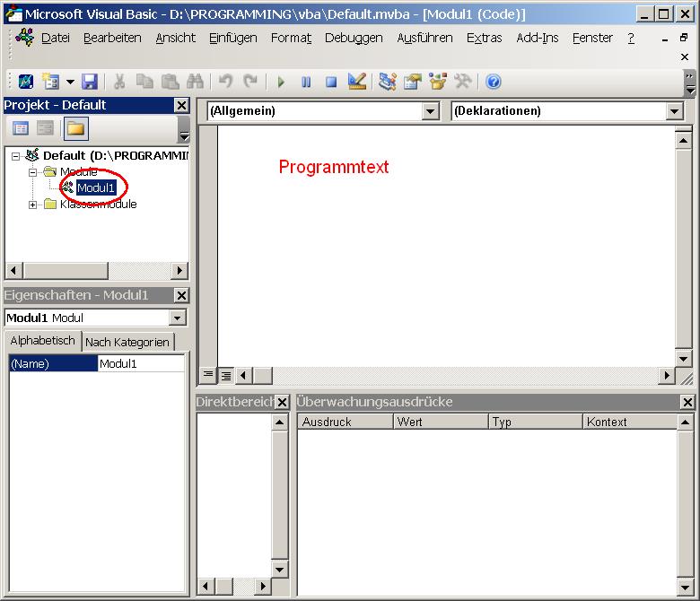Expand the Klassenmodule folder node
This screenshot has width=700, height=601.
pyautogui.click(x=32, y=205)
